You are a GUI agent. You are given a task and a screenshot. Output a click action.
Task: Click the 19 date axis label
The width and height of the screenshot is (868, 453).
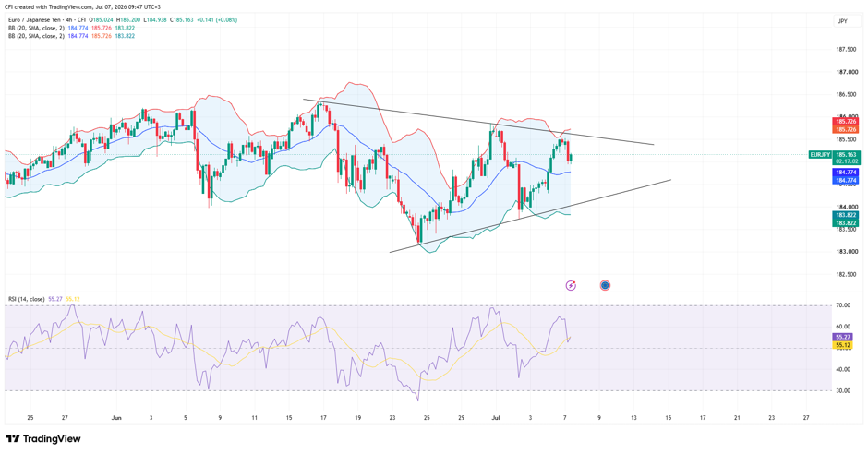(x=358, y=418)
